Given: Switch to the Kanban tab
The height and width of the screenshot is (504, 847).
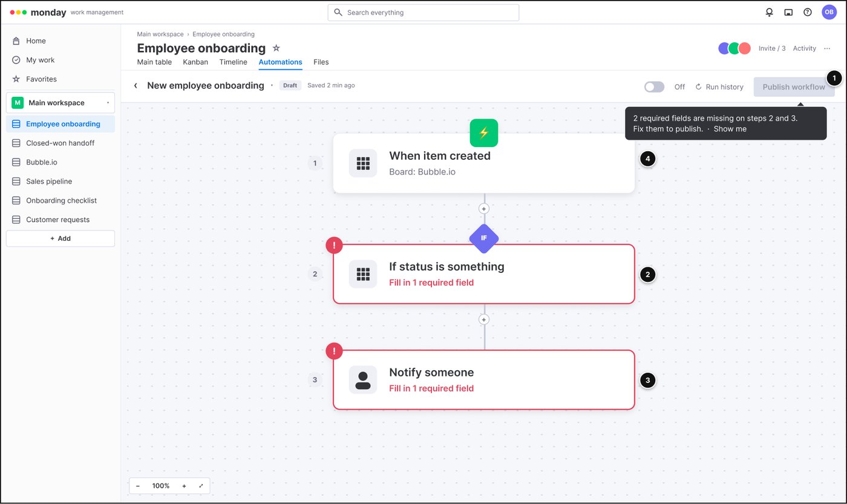Looking at the screenshot, I should [195, 62].
